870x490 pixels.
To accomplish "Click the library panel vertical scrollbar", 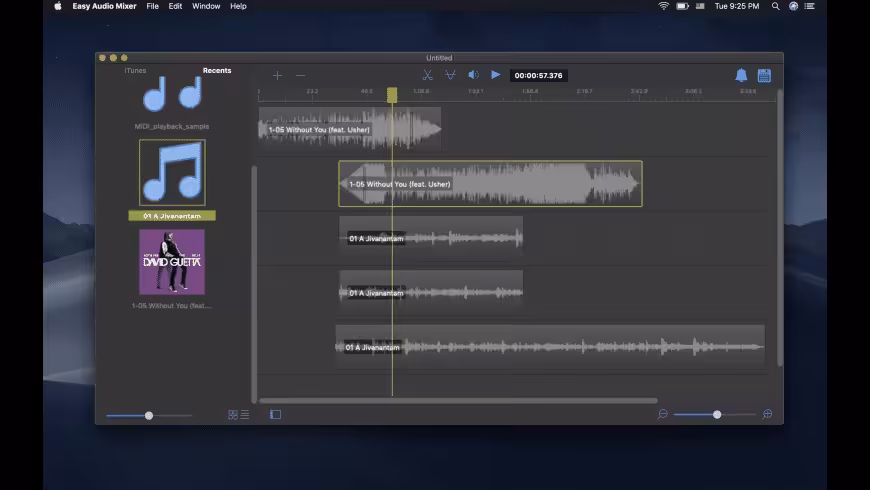I will pyautogui.click(x=254, y=284).
